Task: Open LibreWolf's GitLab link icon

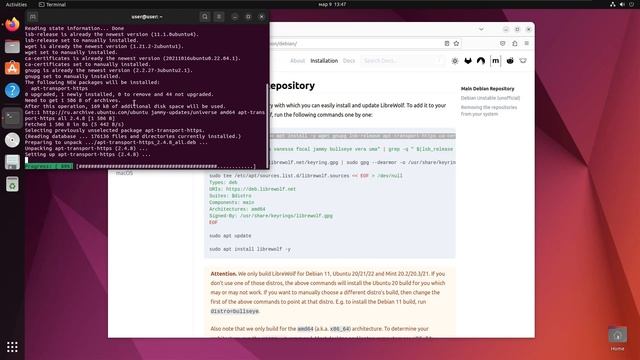Action: coord(468,61)
